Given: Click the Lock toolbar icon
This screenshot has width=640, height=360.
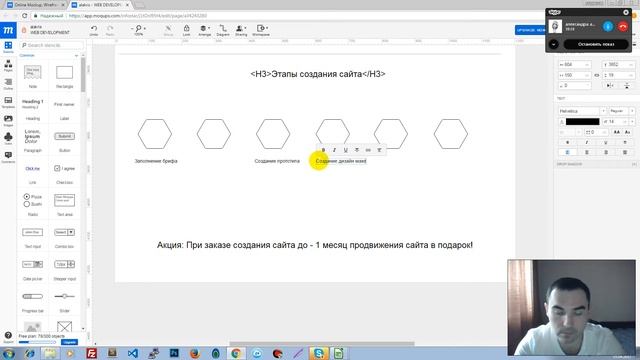Looking at the screenshot, I should (187, 30).
